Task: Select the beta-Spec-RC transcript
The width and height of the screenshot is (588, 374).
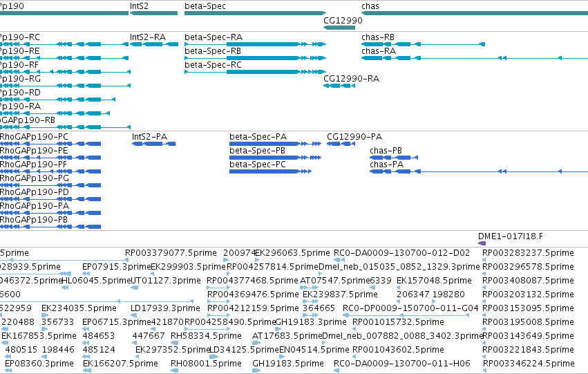Action: click(256, 72)
